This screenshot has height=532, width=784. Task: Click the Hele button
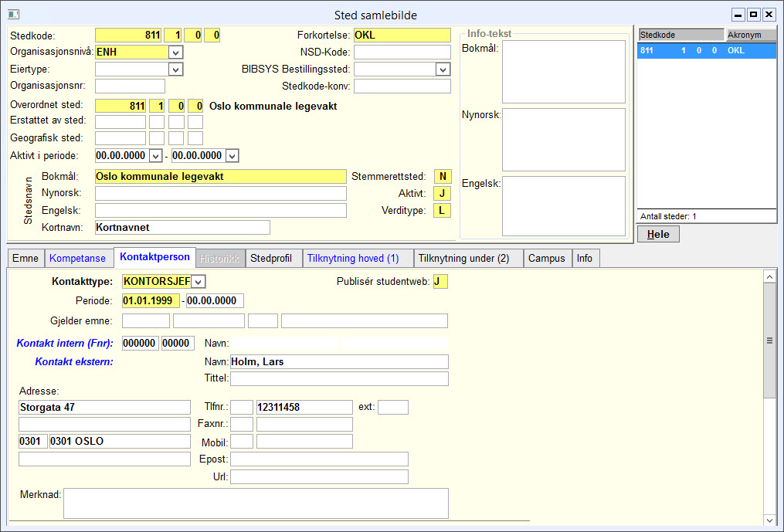tap(658, 235)
